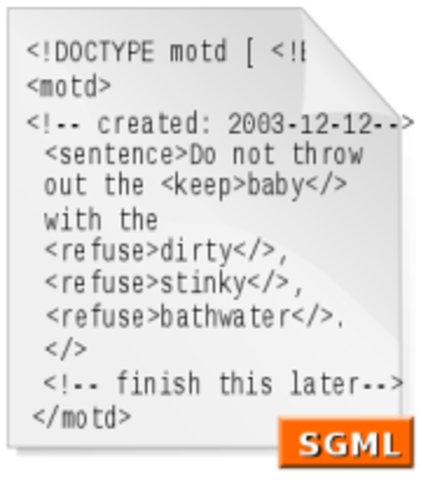Click the <refuse> tag before bathwater
The width and height of the screenshot is (421, 480).
coord(102,316)
